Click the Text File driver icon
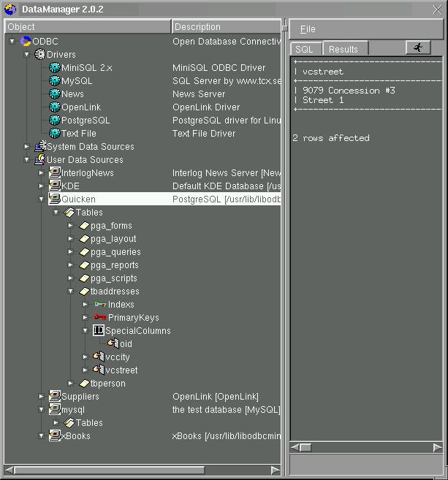The image size is (448, 480). [x=55, y=133]
